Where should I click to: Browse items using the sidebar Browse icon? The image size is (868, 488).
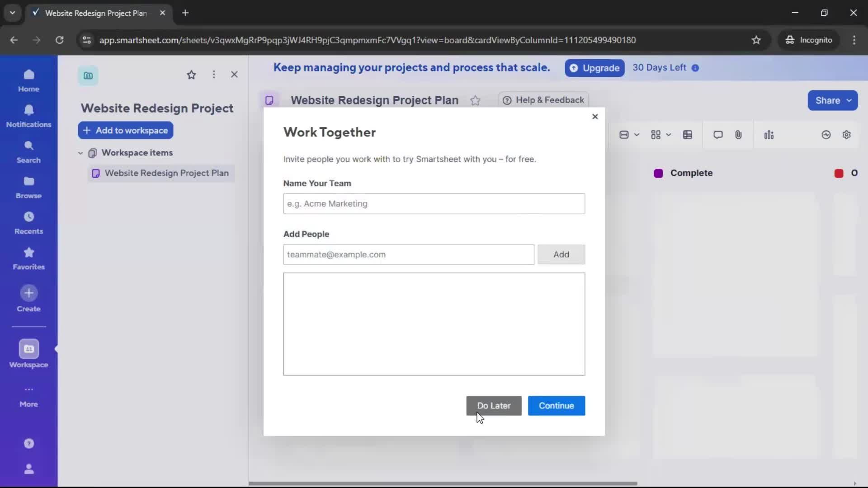tap(28, 187)
